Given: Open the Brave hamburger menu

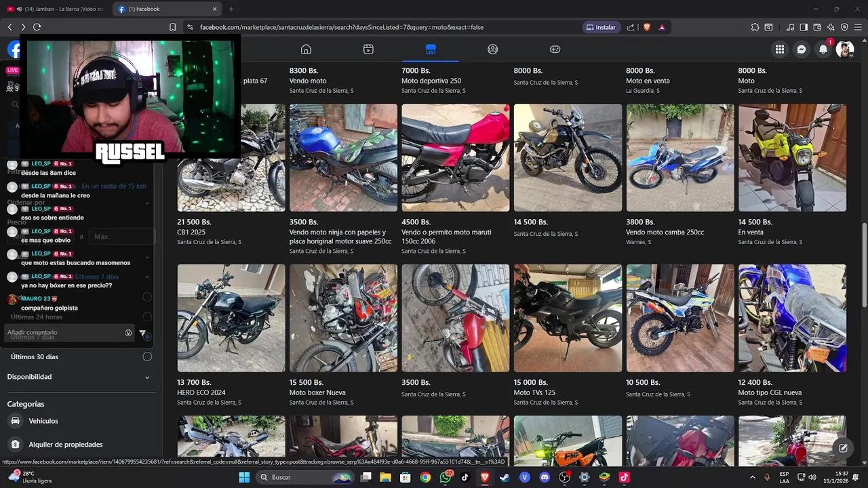Looking at the screenshot, I should tap(858, 27).
